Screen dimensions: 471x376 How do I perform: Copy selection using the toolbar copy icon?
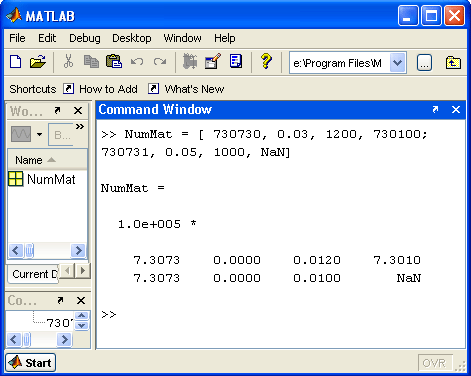(91, 62)
